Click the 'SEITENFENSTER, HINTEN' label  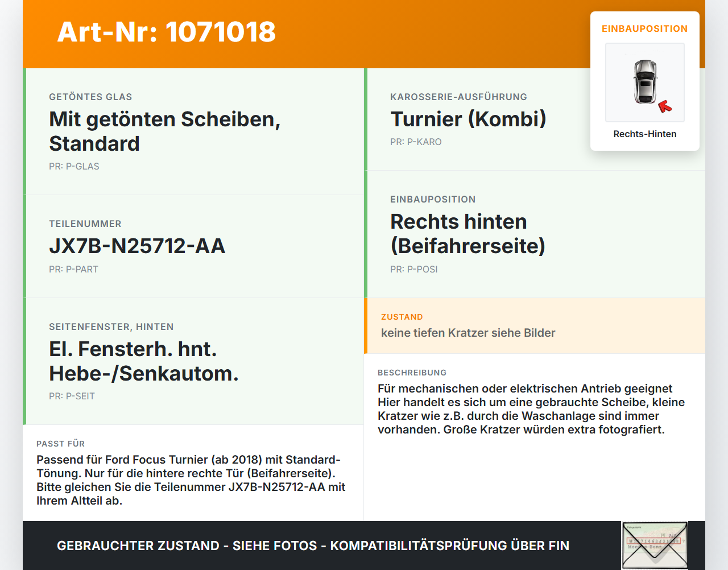coord(111,327)
